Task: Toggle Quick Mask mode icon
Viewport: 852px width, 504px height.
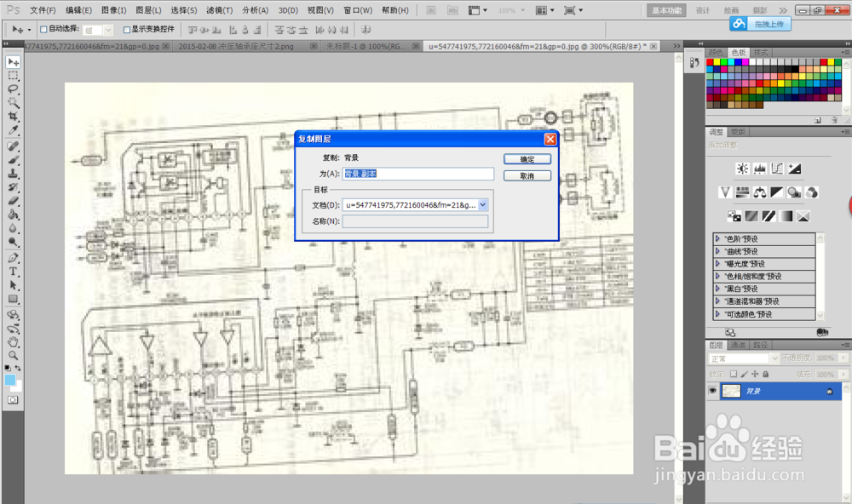Action: click(x=13, y=400)
